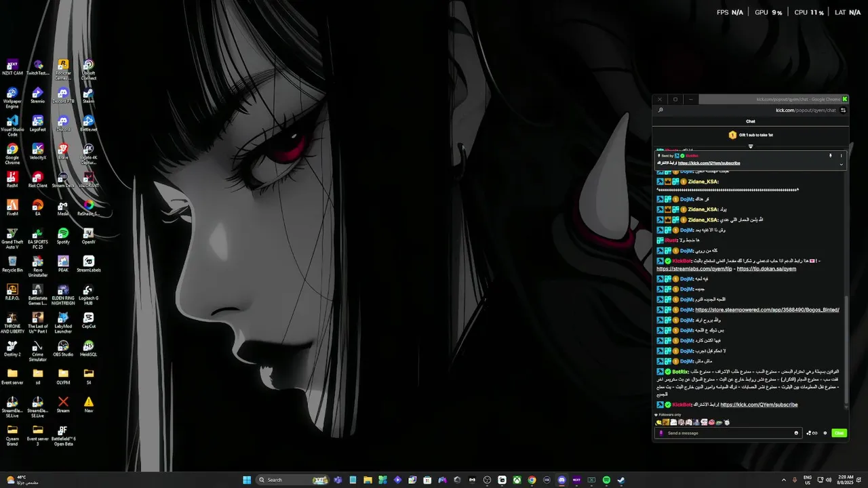The image size is (868, 488).
Task: Select the BotRix username in chat
Action: 680,372
